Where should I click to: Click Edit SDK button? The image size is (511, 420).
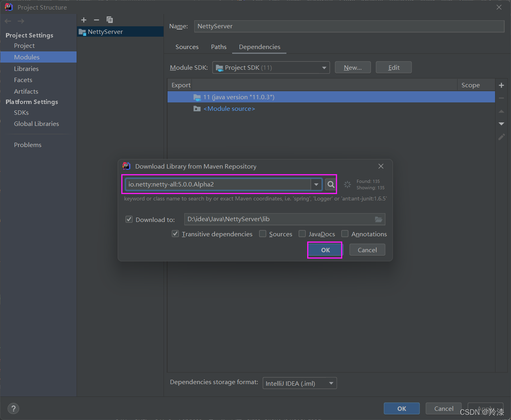point(394,68)
